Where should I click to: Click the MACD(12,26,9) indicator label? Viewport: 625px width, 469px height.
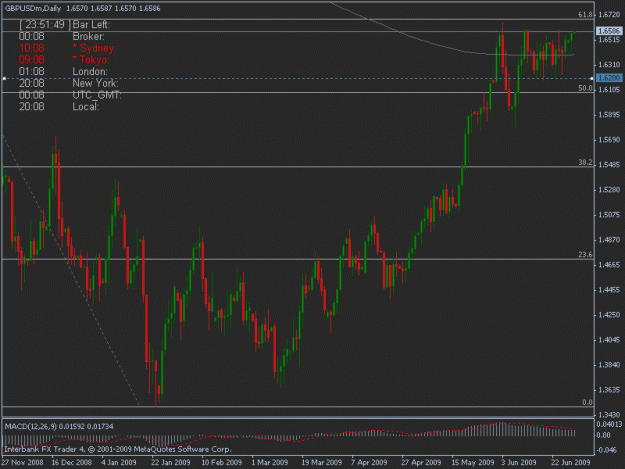(31, 426)
